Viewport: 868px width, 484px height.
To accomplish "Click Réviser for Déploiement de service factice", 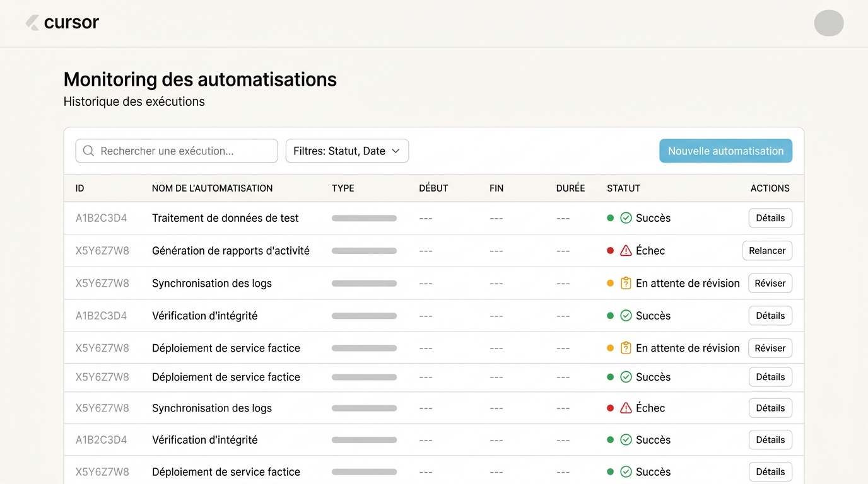I will pos(770,348).
